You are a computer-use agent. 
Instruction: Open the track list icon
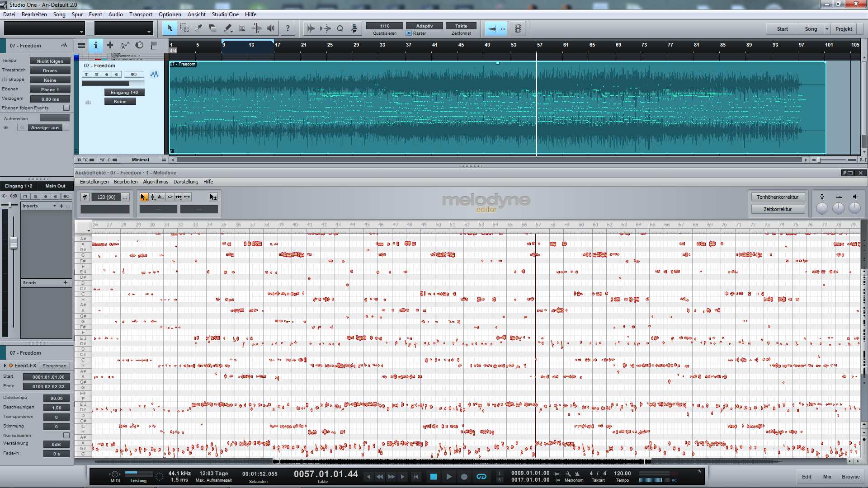pyautogui.click(x=81, y=45)
